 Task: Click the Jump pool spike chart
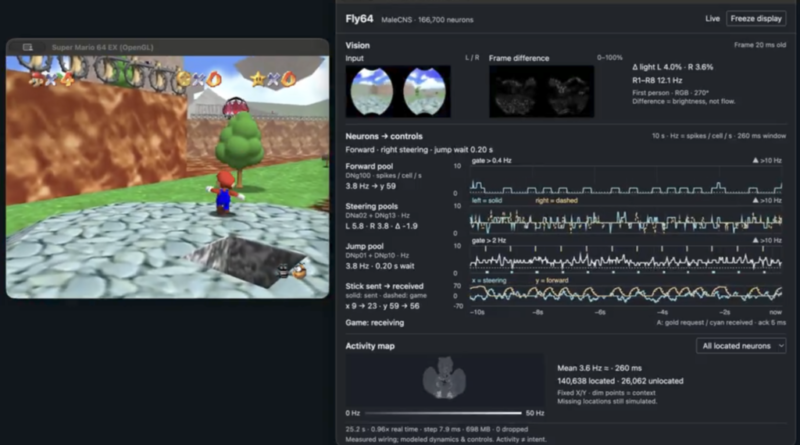click(626, 260)
